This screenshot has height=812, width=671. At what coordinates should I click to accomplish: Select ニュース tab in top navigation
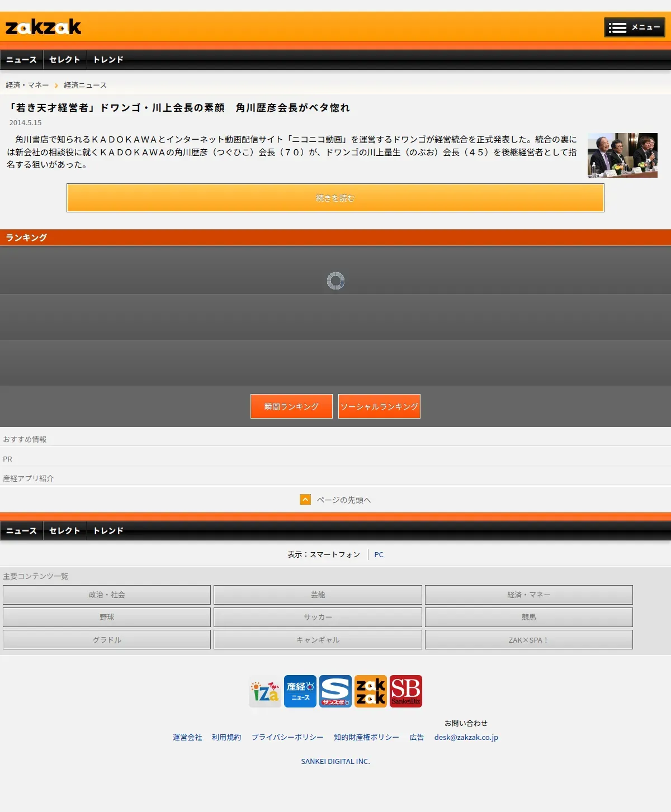coord(21,60)
